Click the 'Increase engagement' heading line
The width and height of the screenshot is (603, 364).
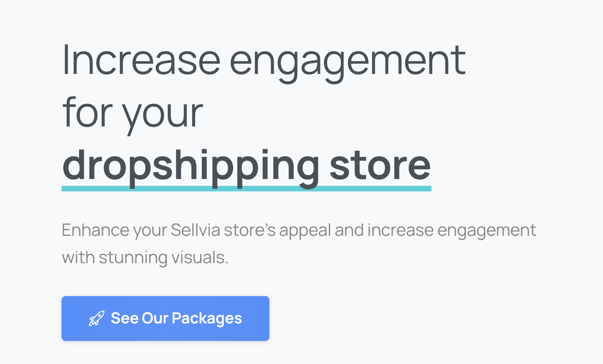[x=264, y=61]
